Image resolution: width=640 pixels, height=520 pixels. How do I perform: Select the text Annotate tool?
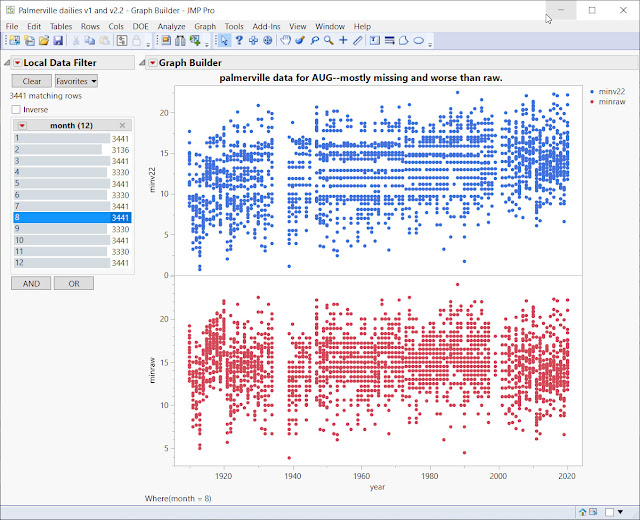tap(375, 40)
